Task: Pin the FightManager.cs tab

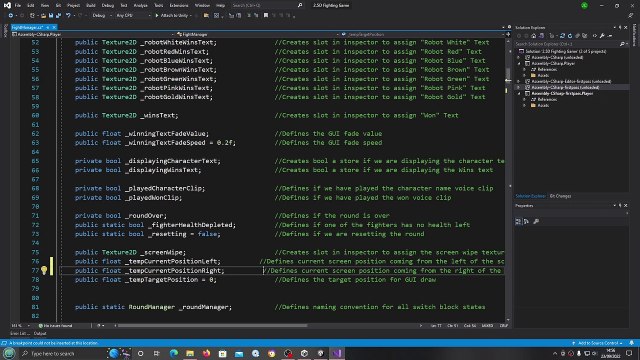Action: (48, 27)
